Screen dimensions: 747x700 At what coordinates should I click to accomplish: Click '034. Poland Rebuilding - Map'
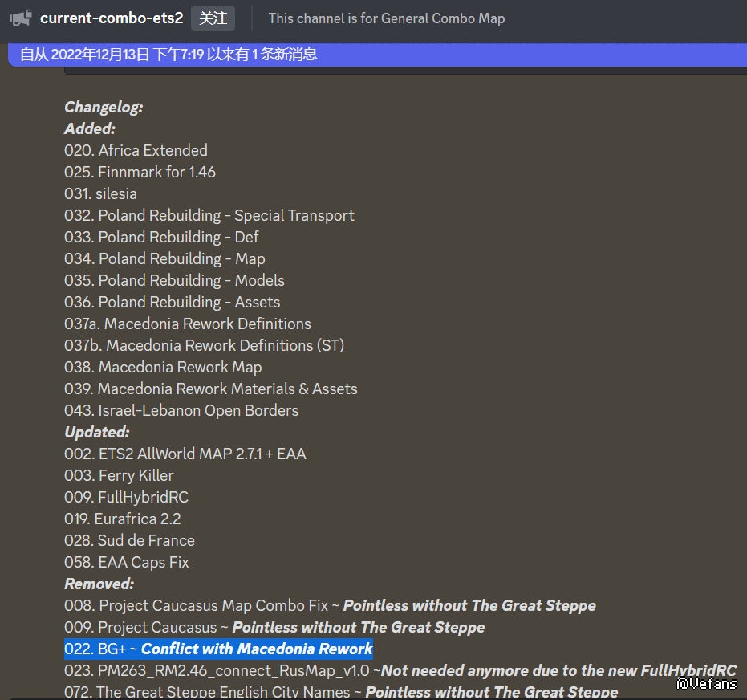164,258
